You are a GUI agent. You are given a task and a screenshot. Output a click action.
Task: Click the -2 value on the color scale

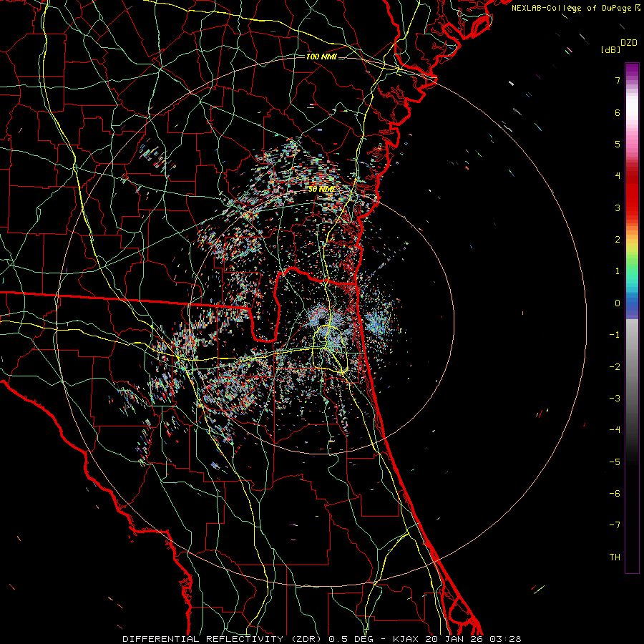point(615,367)
